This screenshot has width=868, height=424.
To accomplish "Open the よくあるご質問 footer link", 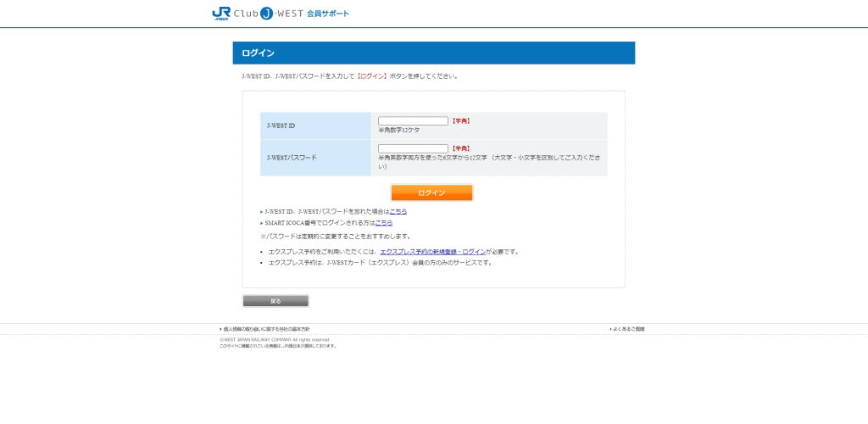I will point(628,329).
